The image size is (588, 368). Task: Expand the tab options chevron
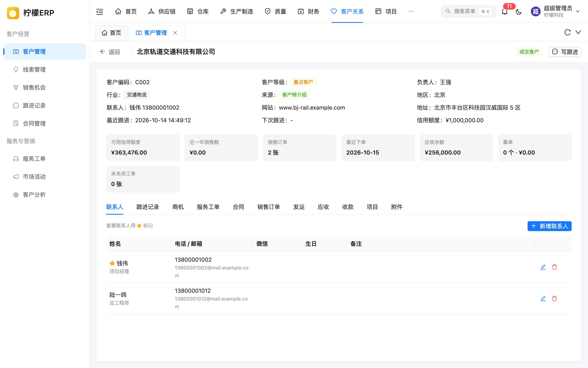[578, 32]
